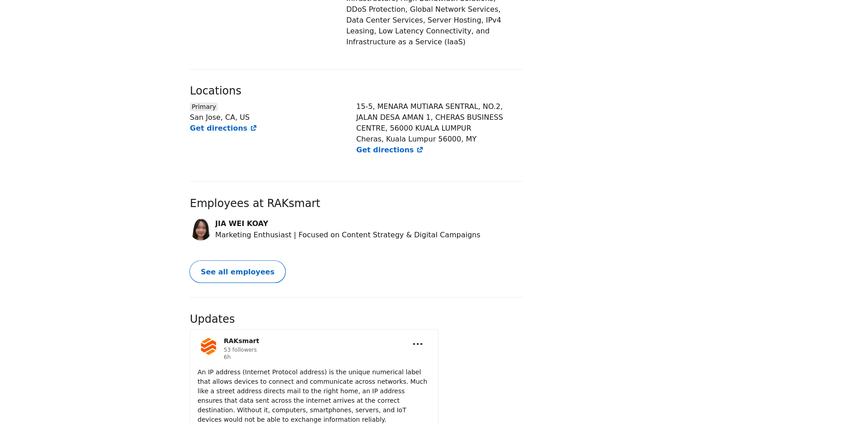Click See all employees button
Image resolution: width=868 pixels, height=424 pixels.
(237, 272)
